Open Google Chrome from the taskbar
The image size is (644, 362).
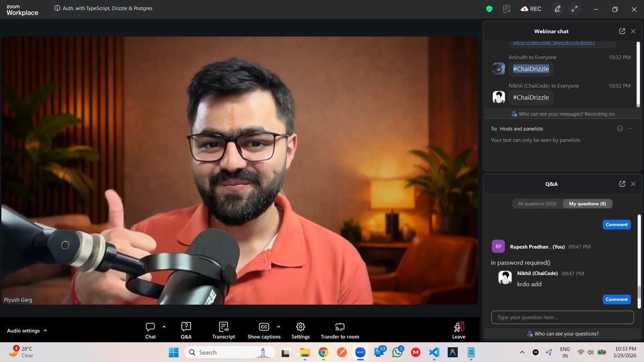click(x=323, y=352)
